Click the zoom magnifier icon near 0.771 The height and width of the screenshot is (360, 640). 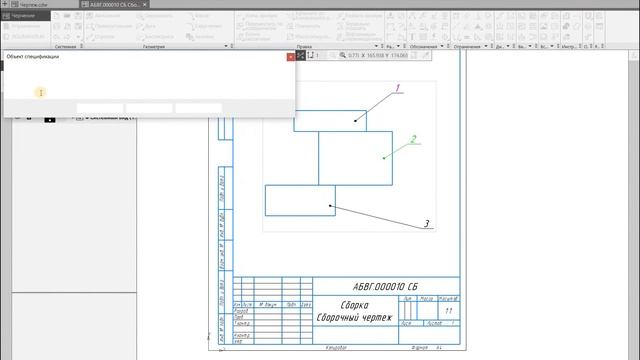342,55
